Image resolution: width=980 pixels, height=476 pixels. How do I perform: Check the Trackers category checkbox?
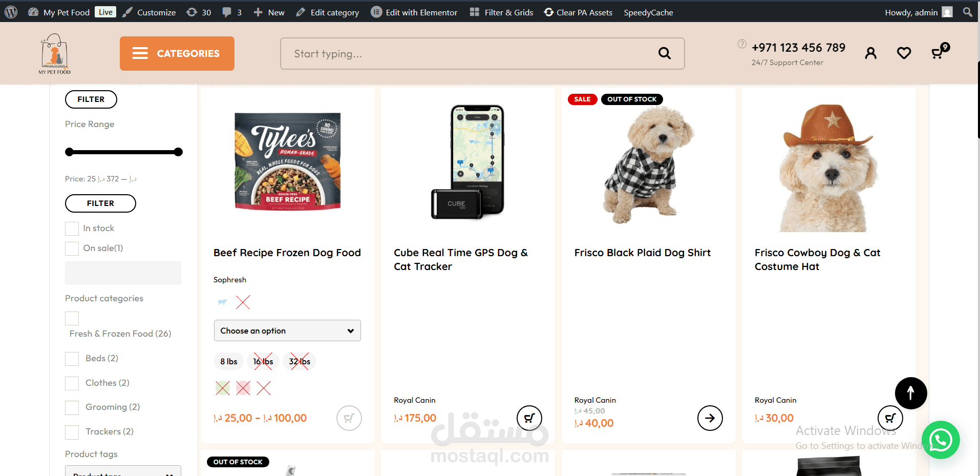[x=72, y=432]
